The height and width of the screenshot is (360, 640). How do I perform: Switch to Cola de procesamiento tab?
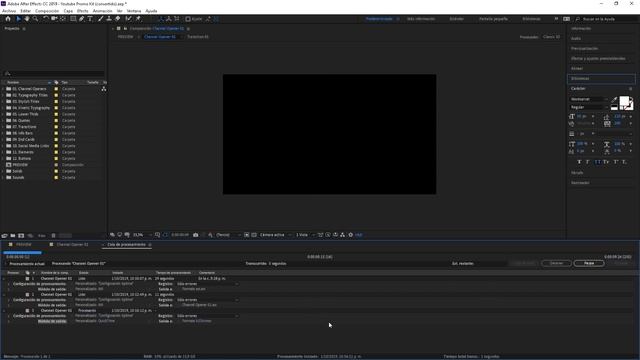click(x=127, y=244)
